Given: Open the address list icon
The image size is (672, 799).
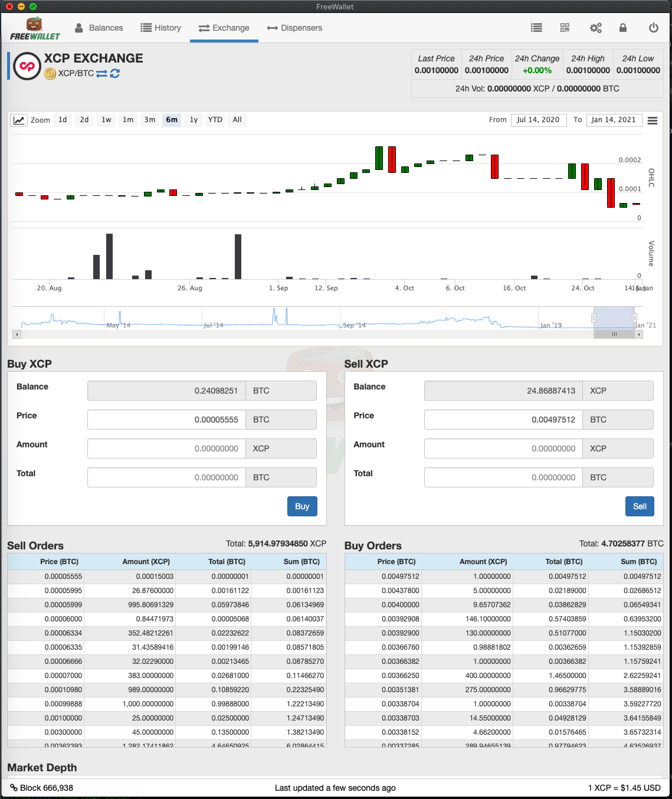Looking at the screenshot, I should click(x=536, y=28).
